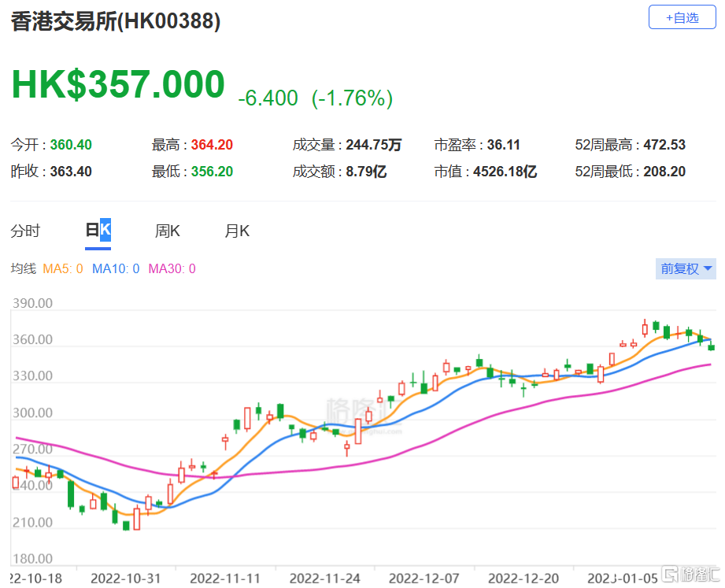725x588 pixels.
Task: Click the percentage change (-1.76%)
Action: pyautogui.click(x=353, y=98)
